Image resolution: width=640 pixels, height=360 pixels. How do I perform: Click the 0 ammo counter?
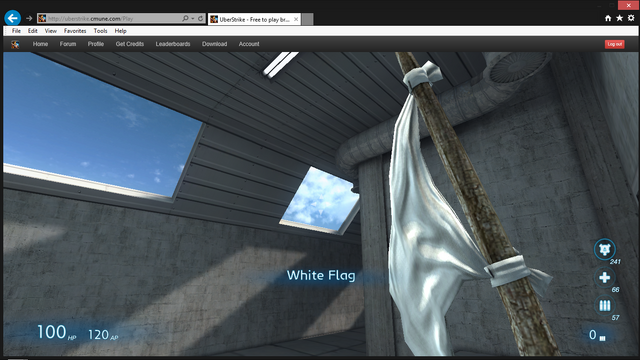click(x=597, y=335)
